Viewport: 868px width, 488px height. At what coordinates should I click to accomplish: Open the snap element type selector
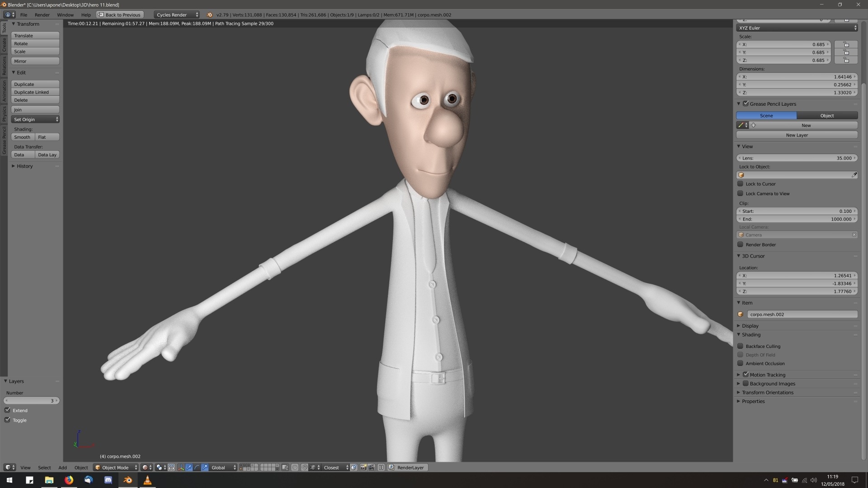tap(315, 468)
